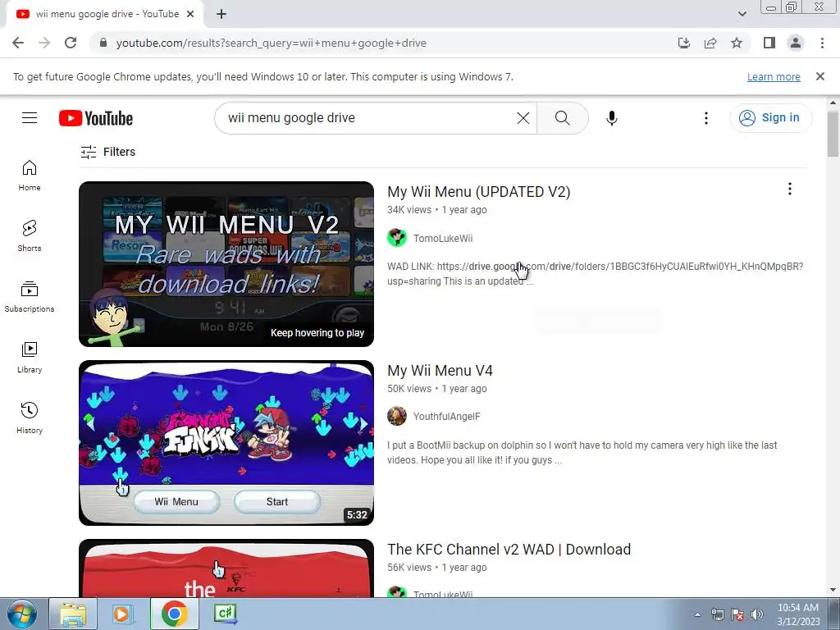Screen dimensions: 840x630
Task: Open Shorts in sidebar
Action: point(30,236)
